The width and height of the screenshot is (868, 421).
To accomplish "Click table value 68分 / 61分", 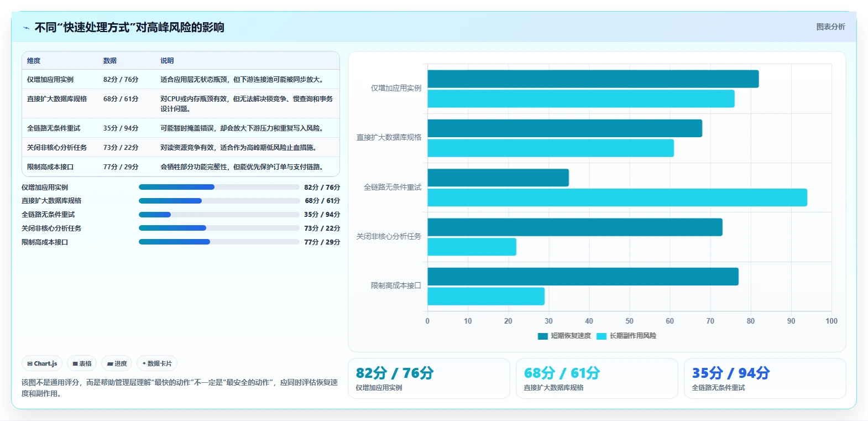I will [x=121, y=99].
